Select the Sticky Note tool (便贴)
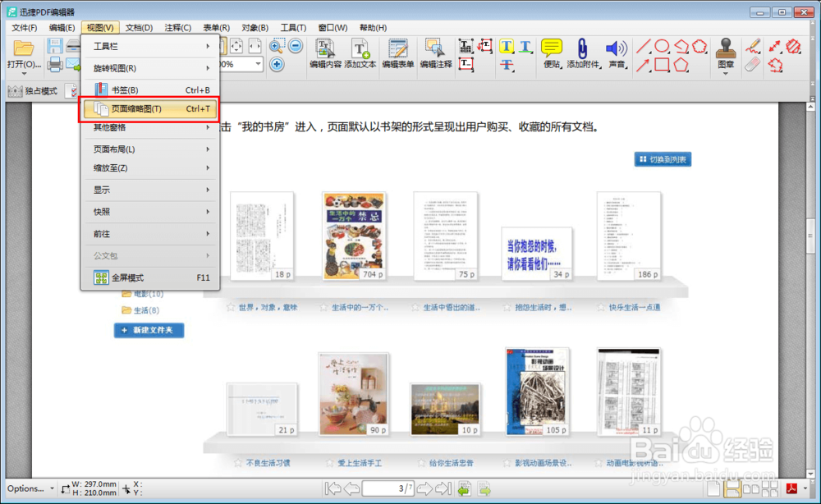 click(552, 54)
